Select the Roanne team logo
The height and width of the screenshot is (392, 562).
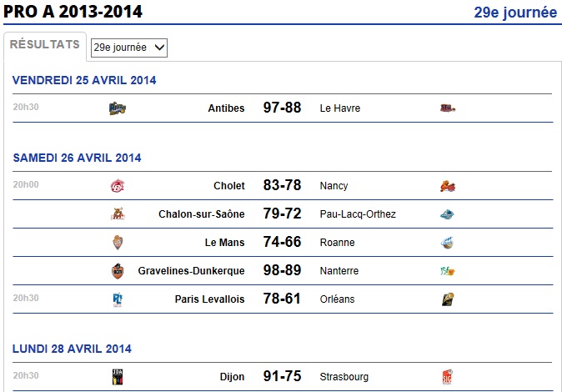pyautogui.click(x=447, y=243)
